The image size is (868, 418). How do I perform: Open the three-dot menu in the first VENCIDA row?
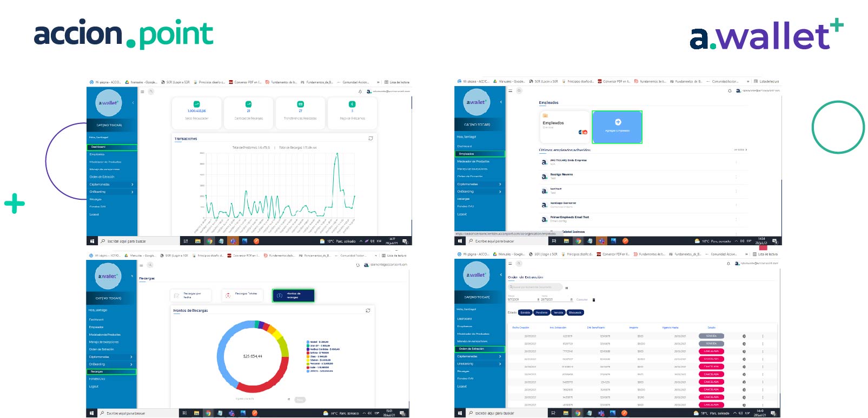pyautogui.click(x=763, y=336)
